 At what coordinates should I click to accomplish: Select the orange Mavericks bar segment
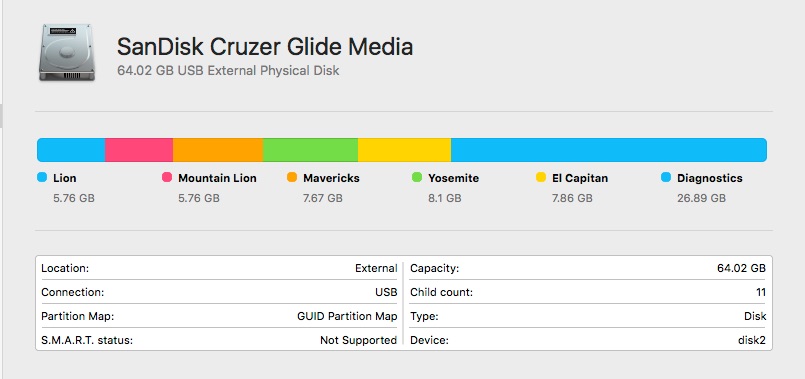coord(218,150)
